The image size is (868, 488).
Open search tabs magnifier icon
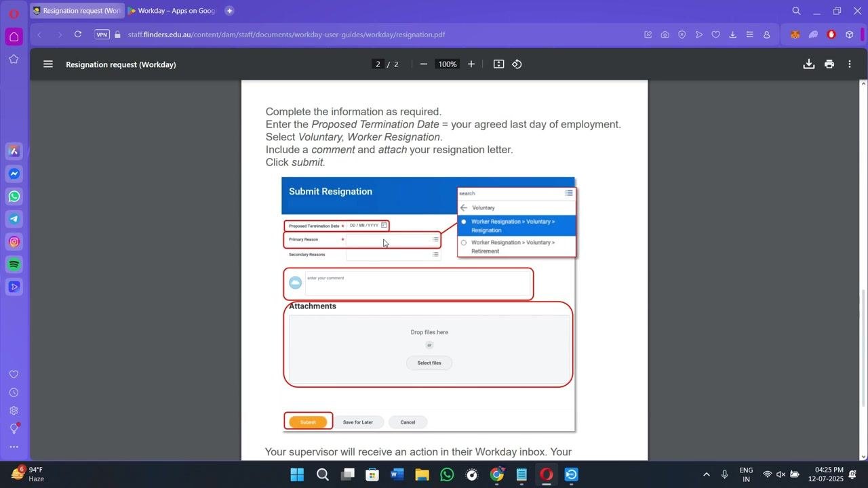(x=796, y=11)
